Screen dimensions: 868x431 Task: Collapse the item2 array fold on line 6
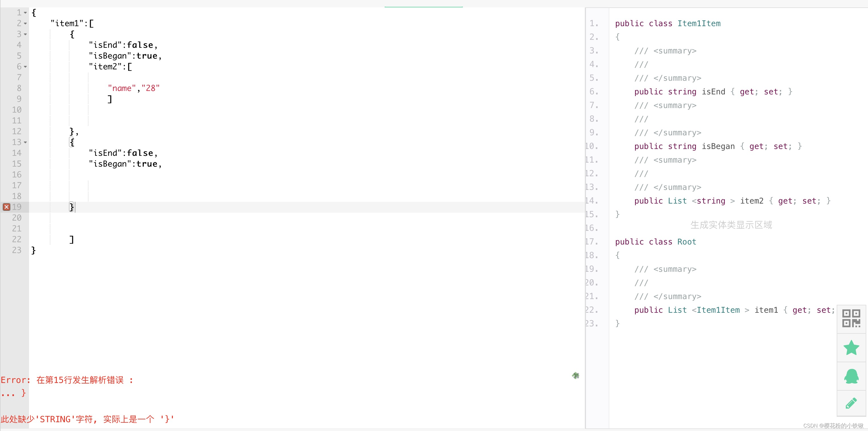click(25, 67)
